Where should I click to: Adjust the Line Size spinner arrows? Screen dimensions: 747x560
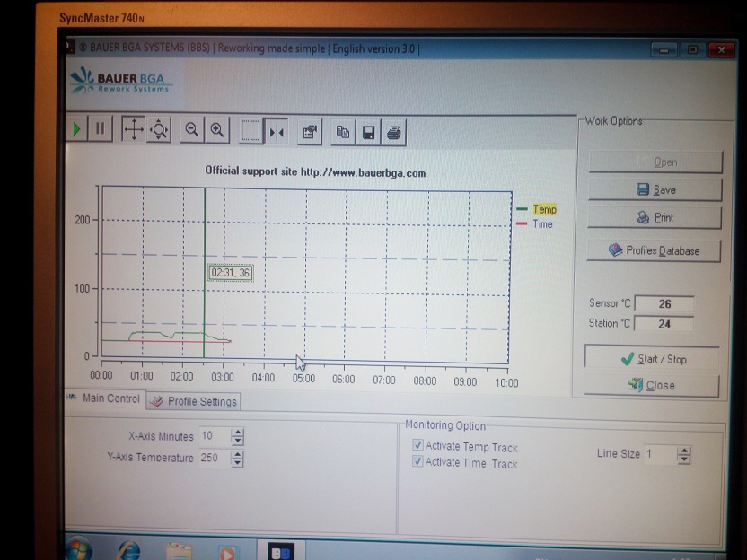tap(683, 455)
